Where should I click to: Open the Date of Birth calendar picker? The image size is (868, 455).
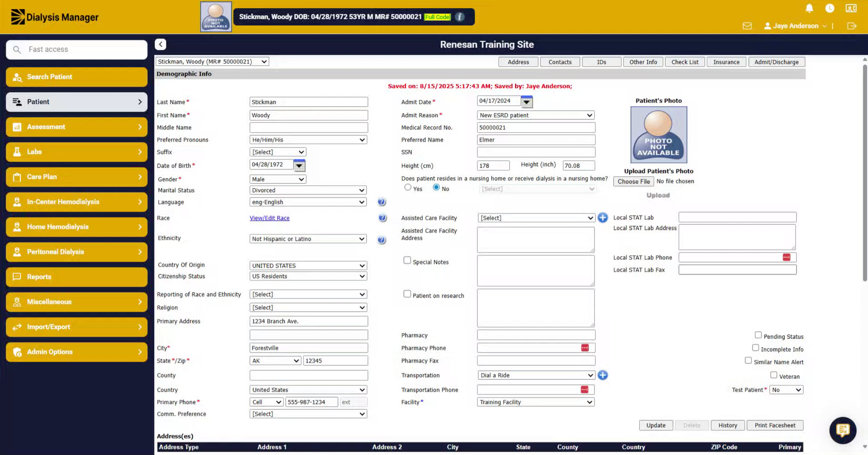[299, 165]
